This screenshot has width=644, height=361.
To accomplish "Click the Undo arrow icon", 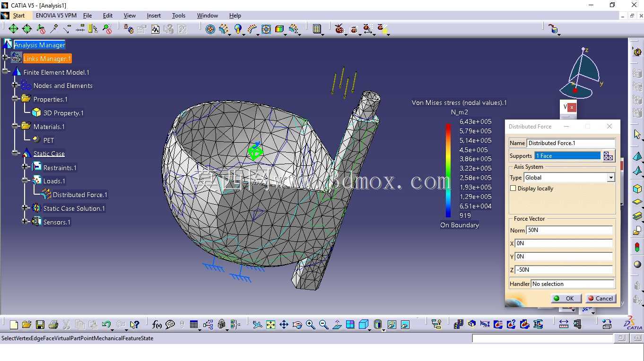I will [106, 325].
